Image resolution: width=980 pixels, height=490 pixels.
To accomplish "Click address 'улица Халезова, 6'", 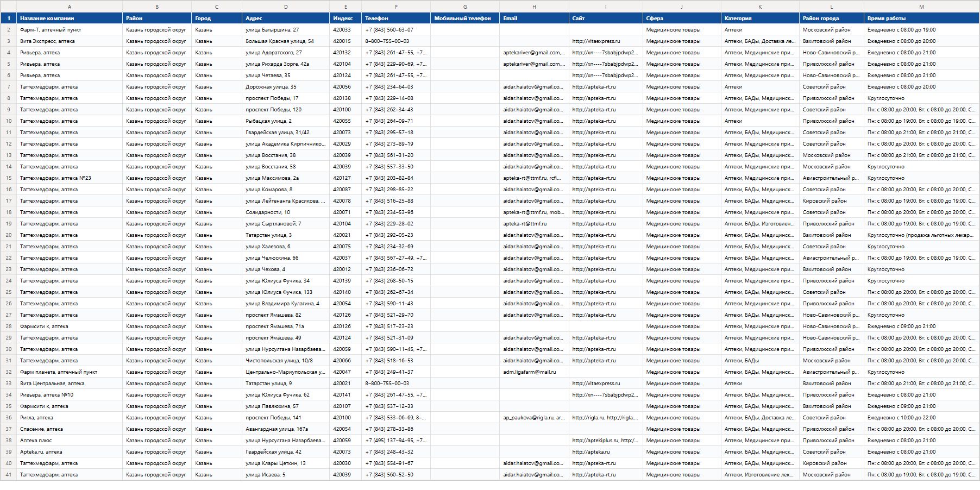I will [286, 247].
